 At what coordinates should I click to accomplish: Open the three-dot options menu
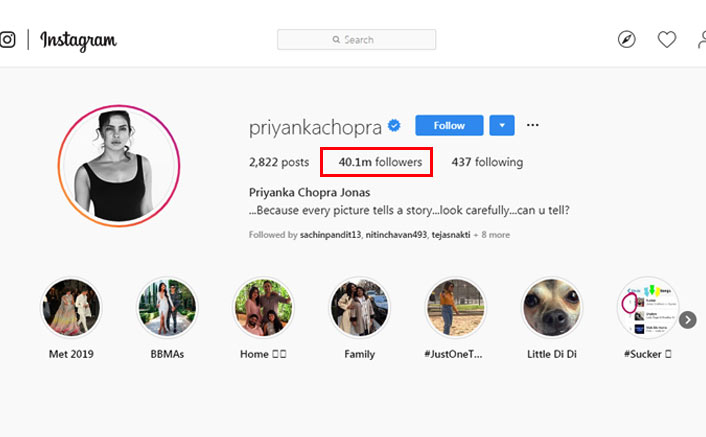[533, 125]
